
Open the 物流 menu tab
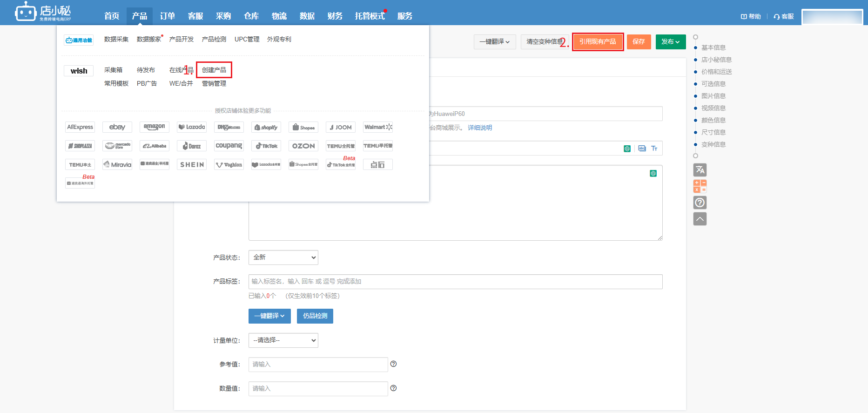coord(279,16)
